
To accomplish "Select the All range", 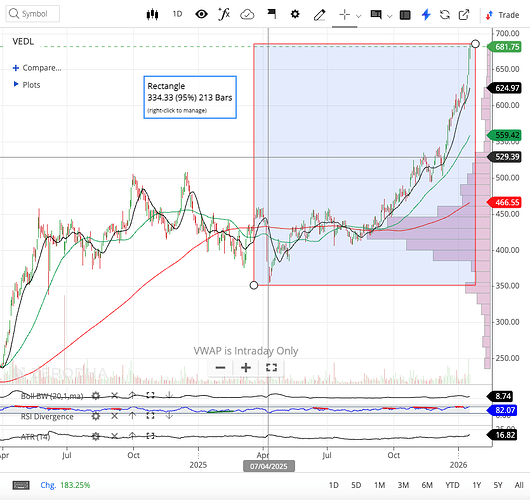I will pyautogui.click(x=519, y=485).
